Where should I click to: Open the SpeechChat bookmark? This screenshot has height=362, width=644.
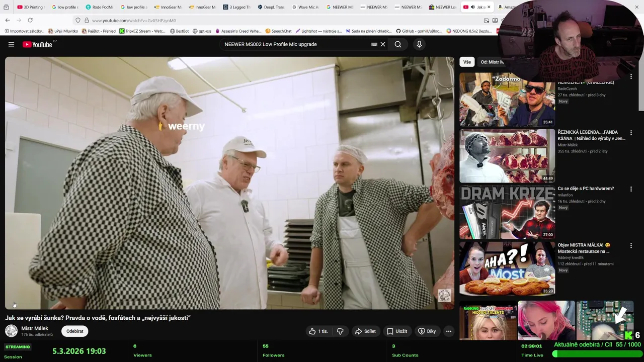pos(278,31)
